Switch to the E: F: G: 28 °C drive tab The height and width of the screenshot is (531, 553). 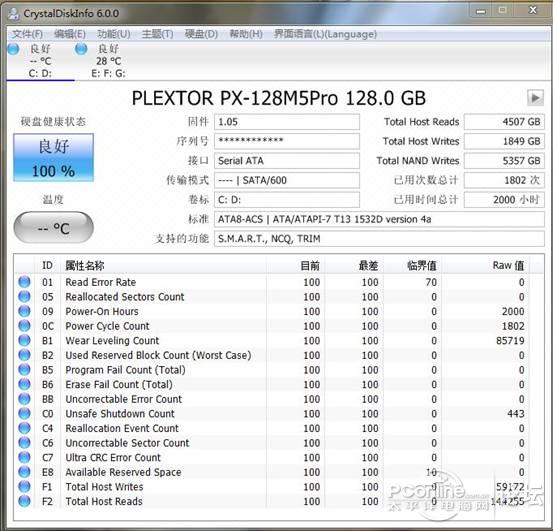108,61
